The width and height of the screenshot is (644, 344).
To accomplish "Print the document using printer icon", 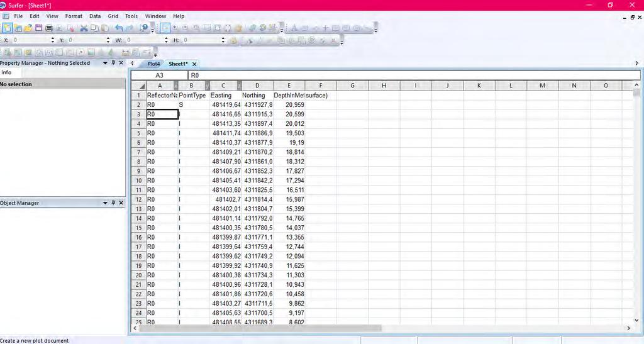I will (x=49, y=28).
